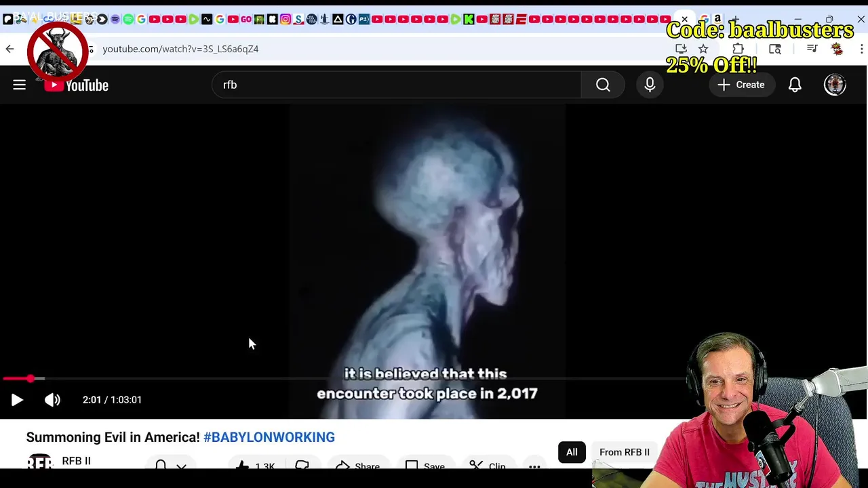Screen dimensions: 868x488
Task: Go to YouTube home via logo
Action: pos(77,85)
